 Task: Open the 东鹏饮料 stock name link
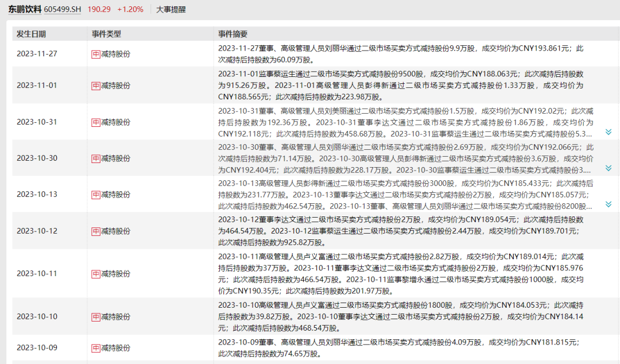[25, 9]
